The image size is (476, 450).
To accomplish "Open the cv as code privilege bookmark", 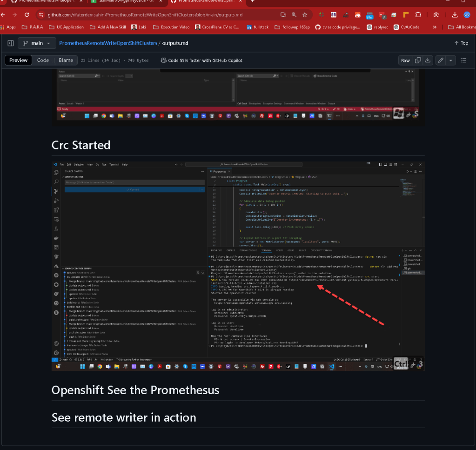I will coord(337,27).
